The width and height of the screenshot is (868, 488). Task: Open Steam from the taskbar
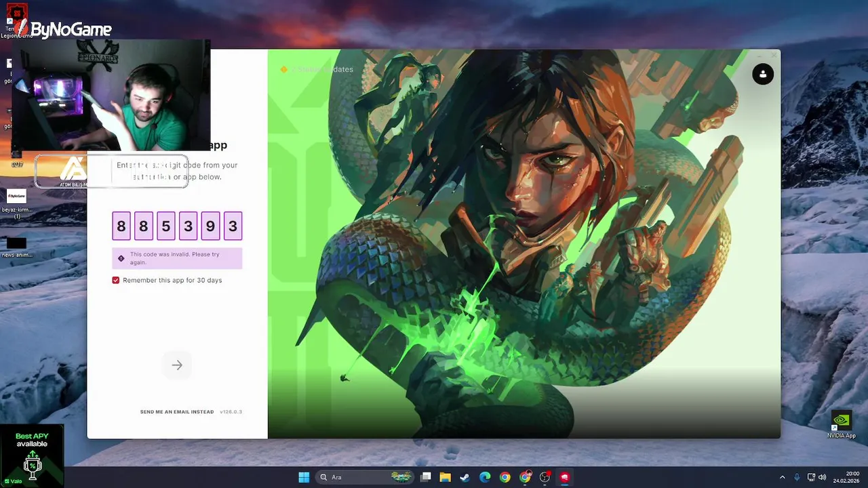click(x=465, y=477)
